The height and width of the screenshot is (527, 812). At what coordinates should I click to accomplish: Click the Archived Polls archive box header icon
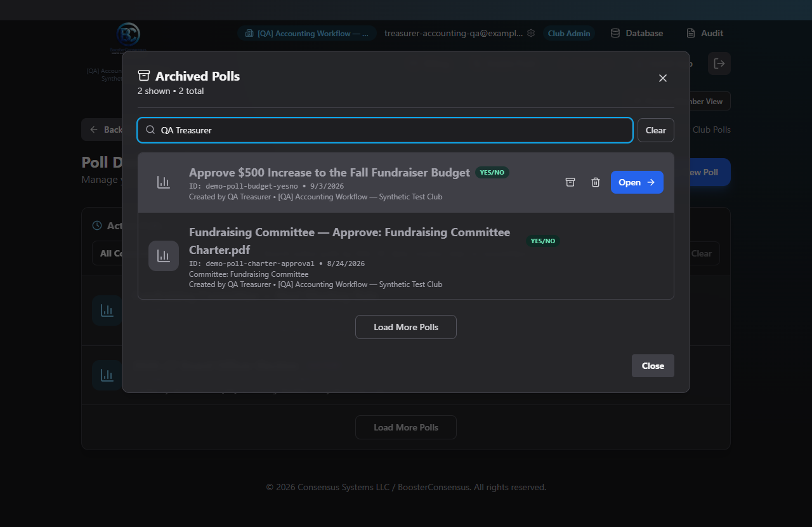tap(144, 76)
